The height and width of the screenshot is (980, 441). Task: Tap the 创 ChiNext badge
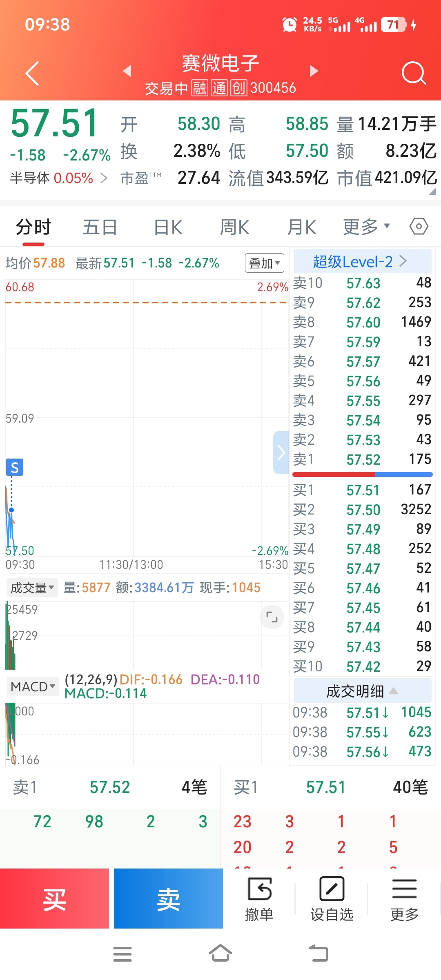click(x=239, y=88)
